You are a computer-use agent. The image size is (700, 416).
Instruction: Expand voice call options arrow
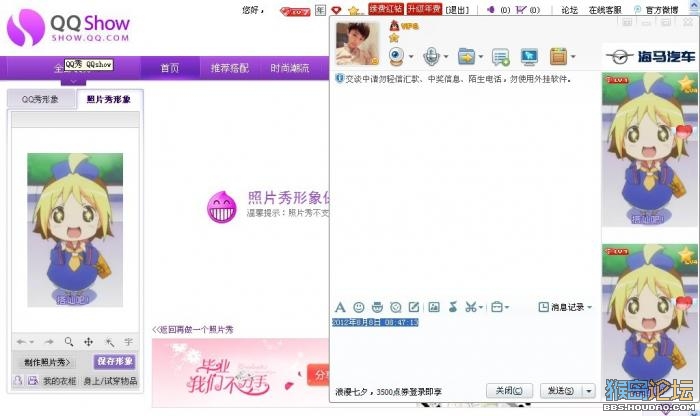point(446,57)
